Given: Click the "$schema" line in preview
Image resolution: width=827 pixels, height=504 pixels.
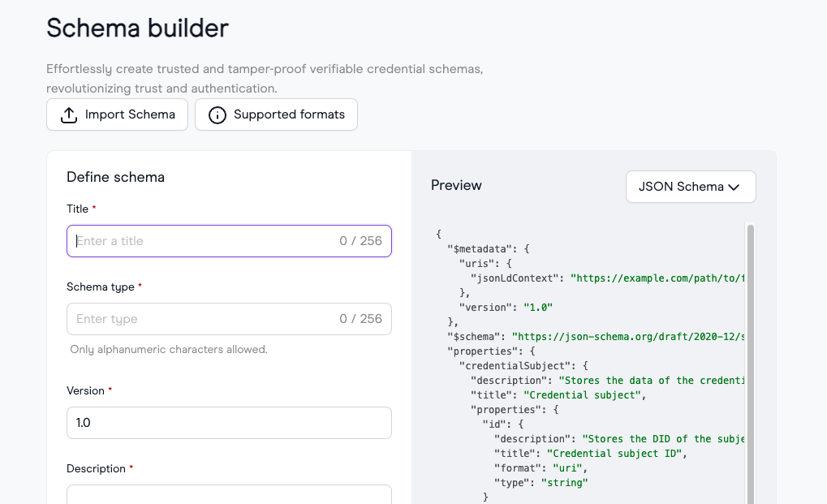Looking at the screenshot, I should point(596,337).
